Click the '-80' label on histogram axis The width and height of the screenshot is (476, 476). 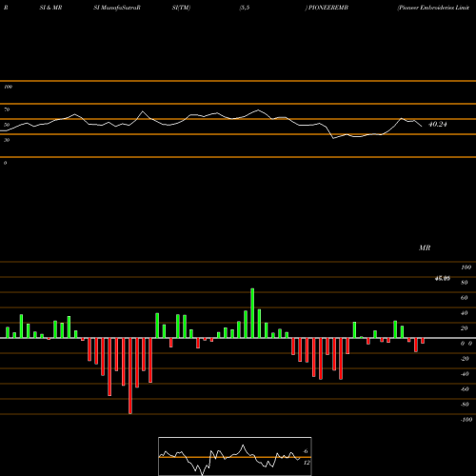[465, 405]
